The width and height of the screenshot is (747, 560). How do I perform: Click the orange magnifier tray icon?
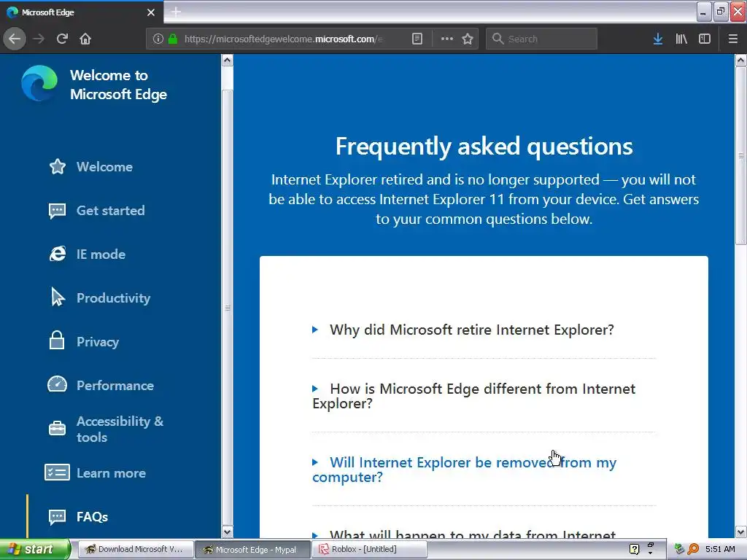click(693, 549)
